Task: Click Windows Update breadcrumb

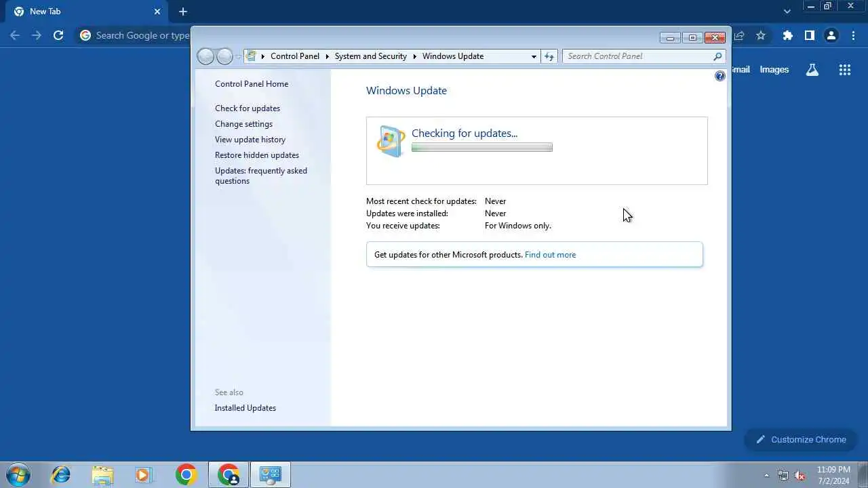Action: coord(453,56)
